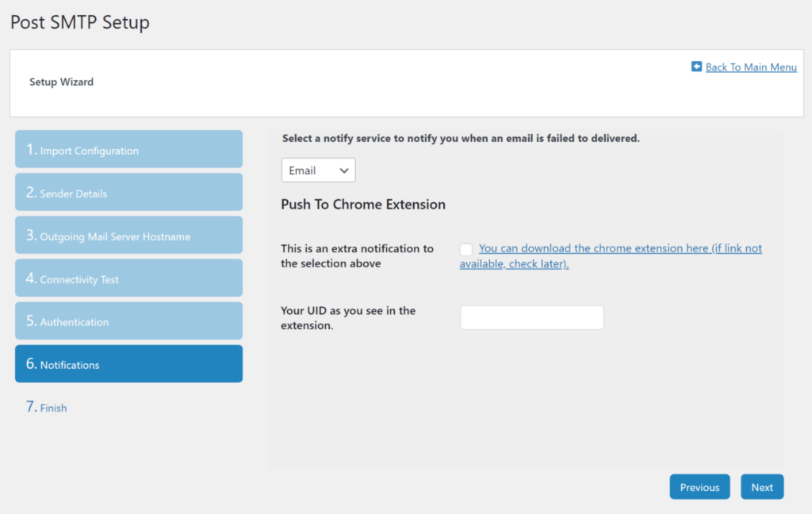Click the Setup Wizard title label

61,82
